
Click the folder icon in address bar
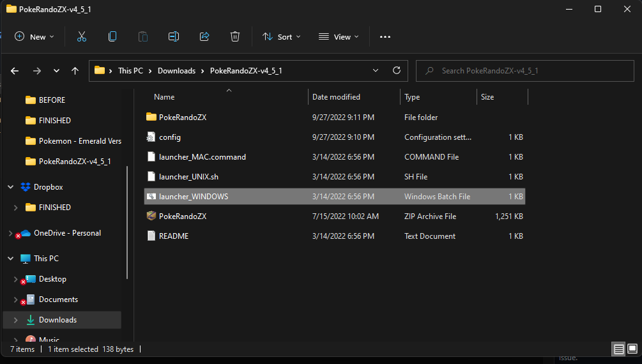pos(100,70)
